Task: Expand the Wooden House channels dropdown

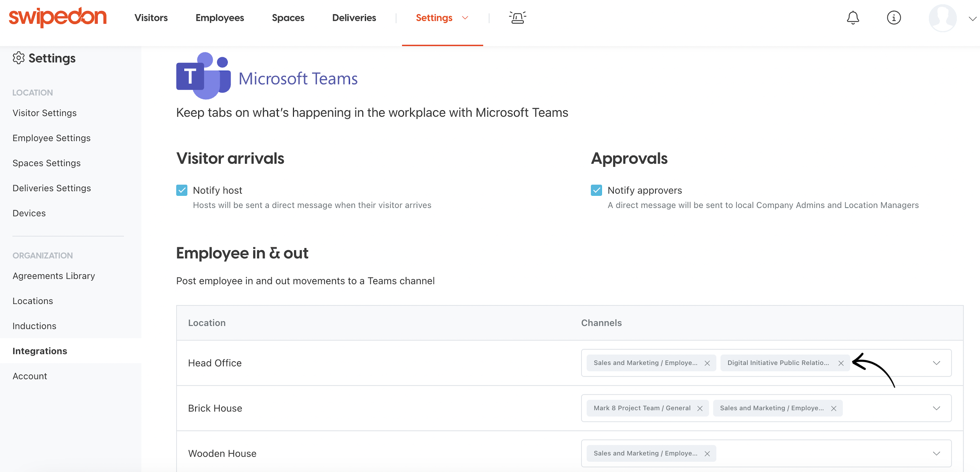Action: [937, 453]
